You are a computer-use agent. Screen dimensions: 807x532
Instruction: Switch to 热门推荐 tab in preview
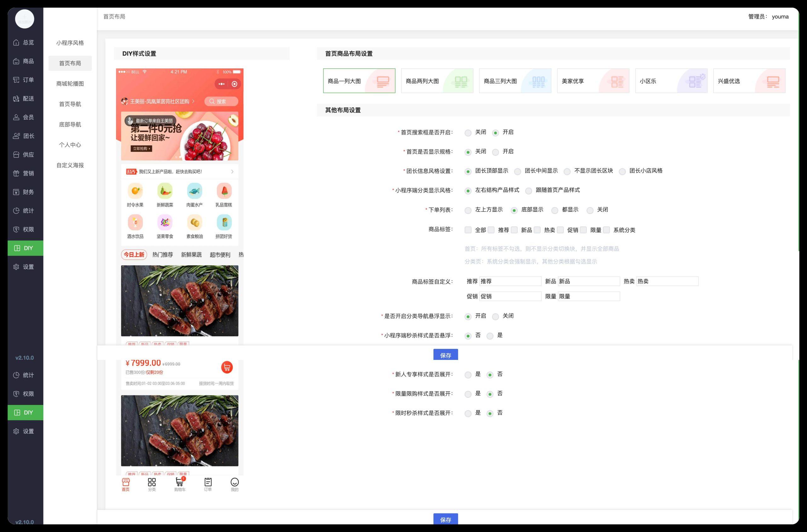coord(163,254)
